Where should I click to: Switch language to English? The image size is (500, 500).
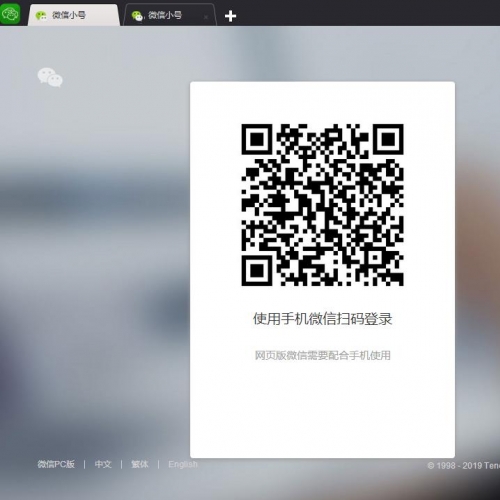tap(183, 464)
